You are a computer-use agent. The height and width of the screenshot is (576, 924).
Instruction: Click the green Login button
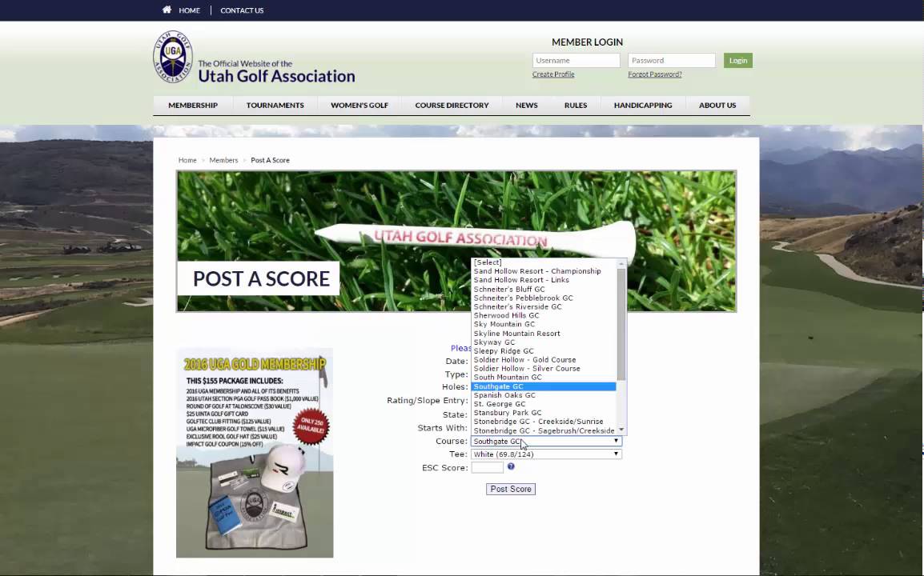tap(737, 60)
